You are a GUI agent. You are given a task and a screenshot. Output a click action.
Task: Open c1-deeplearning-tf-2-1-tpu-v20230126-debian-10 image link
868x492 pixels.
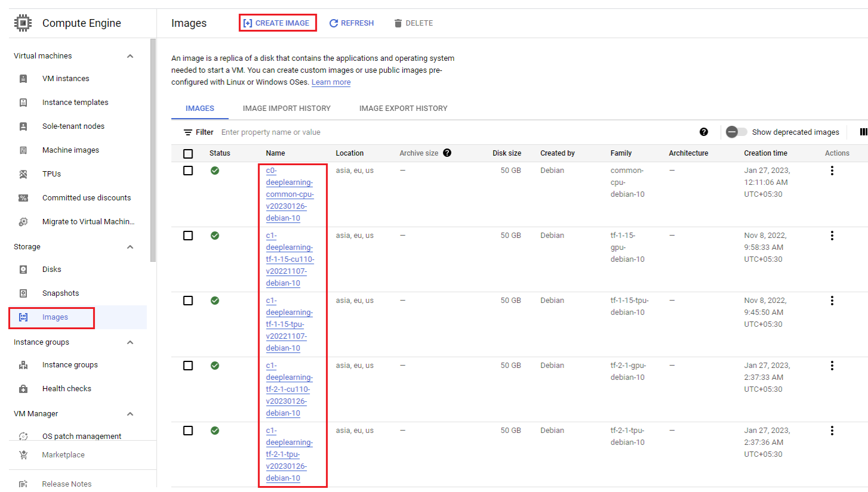[x=290, y=454]
